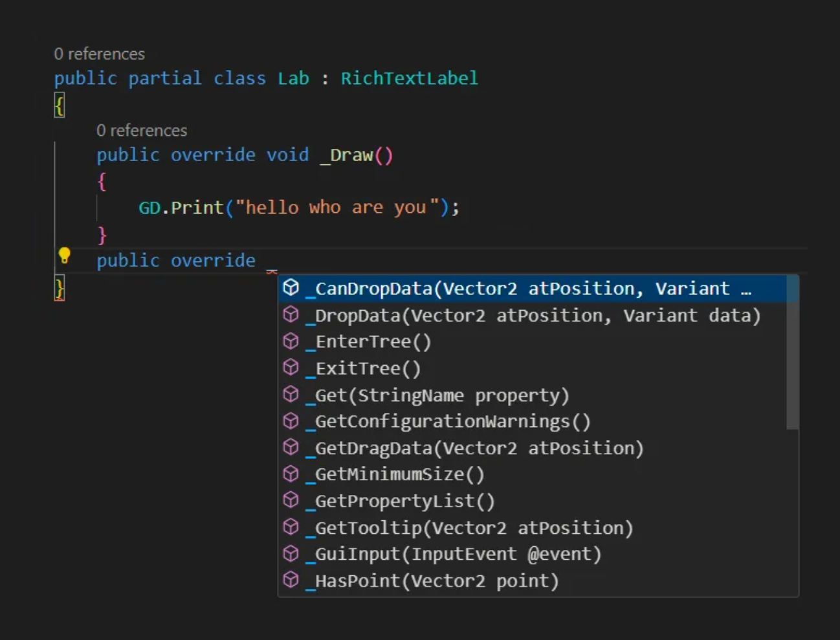
Task: Click the _Draw method name
Action: [x=347, y=155]
